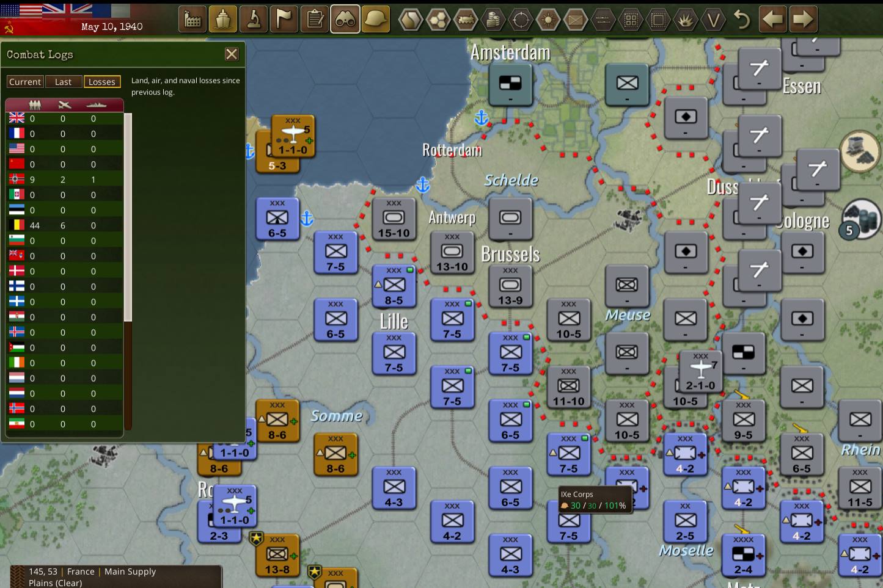
Task: Toggle the envelope hexagon map overlay
Action: [576, 20]
